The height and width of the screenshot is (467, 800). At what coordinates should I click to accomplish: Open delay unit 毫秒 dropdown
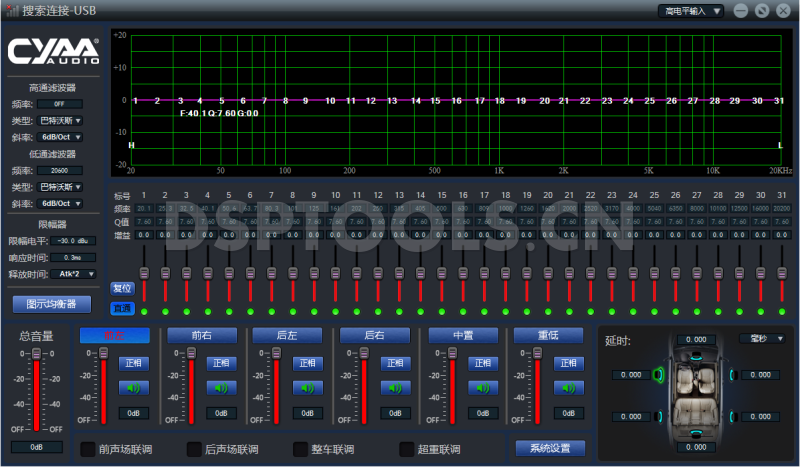[x=762, y=338]
